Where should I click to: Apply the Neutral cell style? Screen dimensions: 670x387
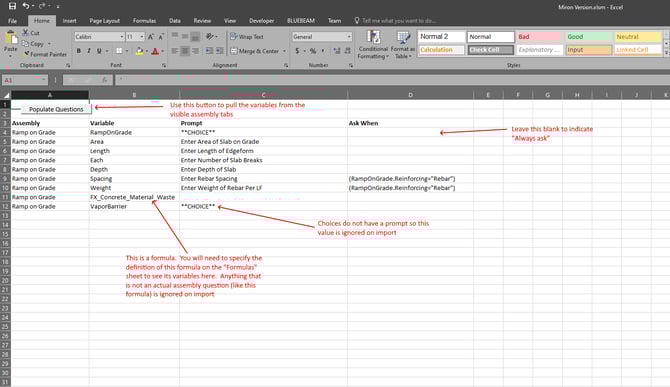click(x=637, y=37)
